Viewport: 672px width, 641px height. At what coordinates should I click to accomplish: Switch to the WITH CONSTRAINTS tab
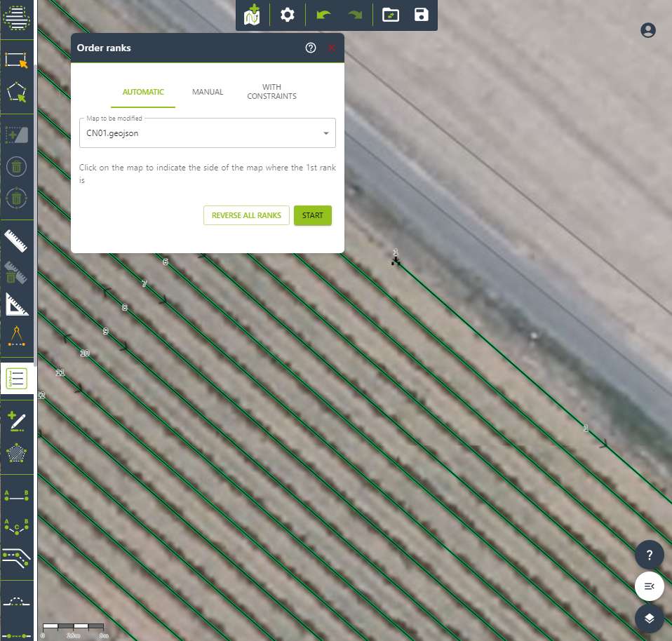271,92
